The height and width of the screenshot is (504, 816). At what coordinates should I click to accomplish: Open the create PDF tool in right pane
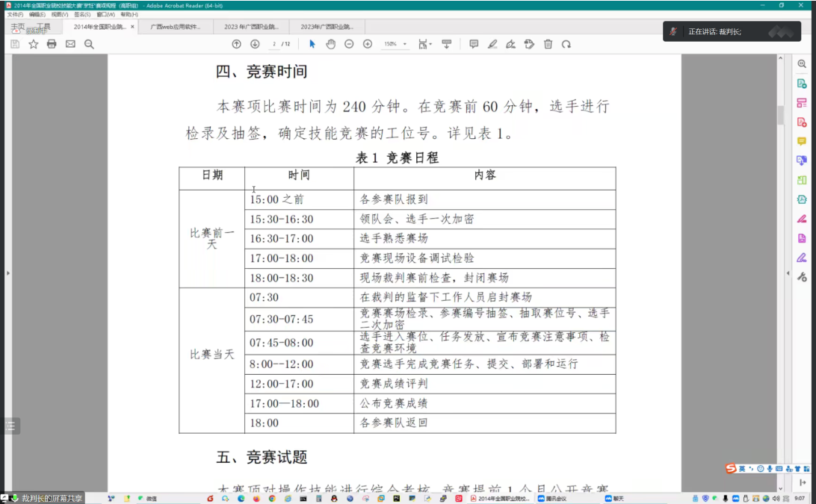tap(801, 122)
